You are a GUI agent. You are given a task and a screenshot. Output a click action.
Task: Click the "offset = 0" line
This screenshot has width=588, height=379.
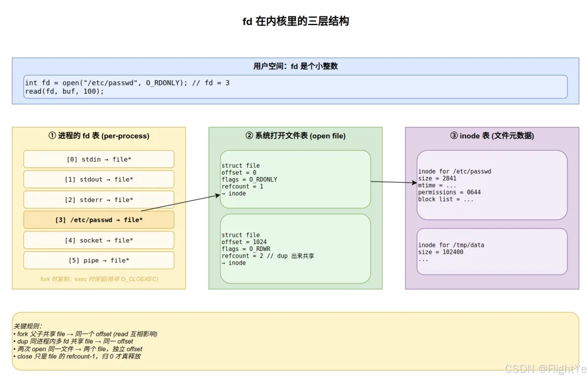point(239,173)
